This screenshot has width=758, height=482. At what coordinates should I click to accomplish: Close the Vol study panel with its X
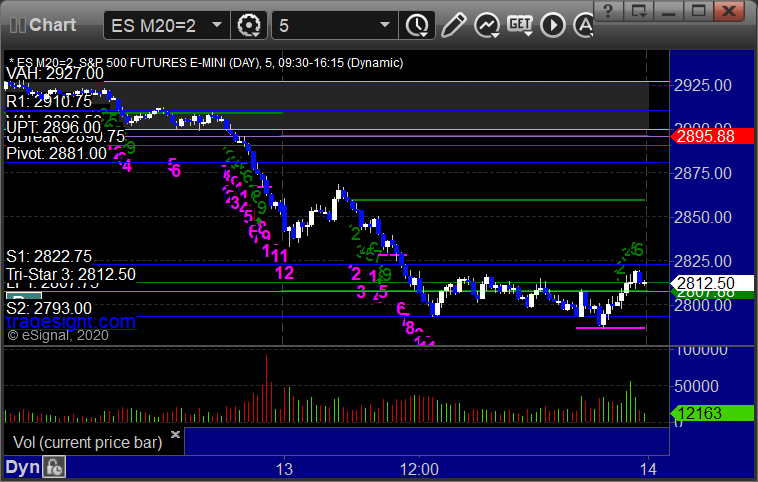tap(175, 434)
